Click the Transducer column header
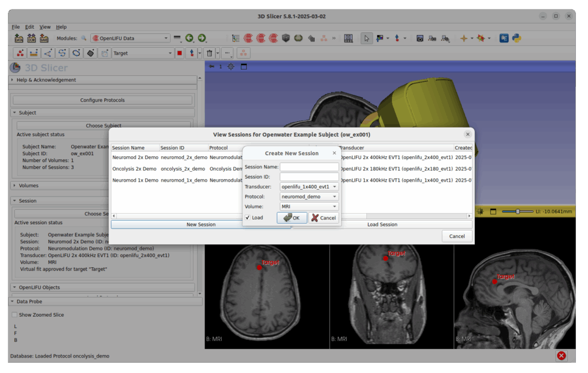The width and height of the screenshot is (588, 373). tap(396, 148)
